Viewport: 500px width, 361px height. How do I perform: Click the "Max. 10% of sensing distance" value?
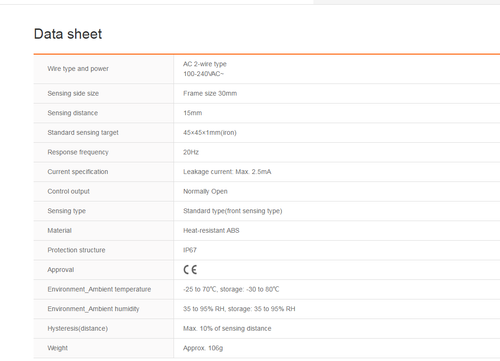coord(227,329)
